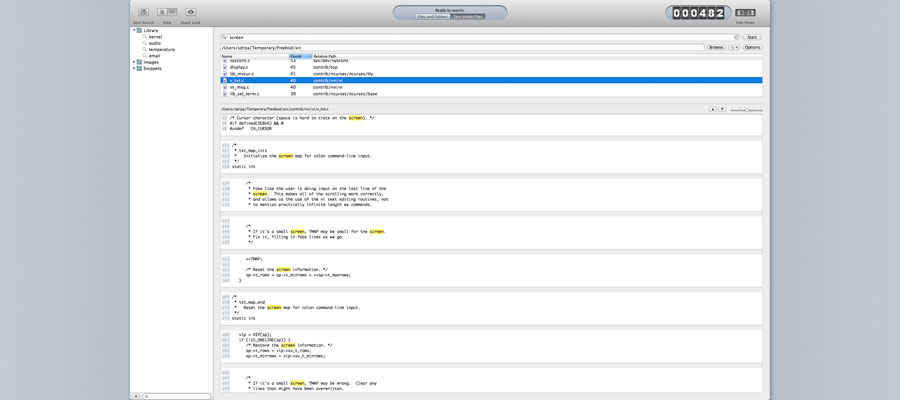The image size is (900, 400).
Task: Expand the Images group in sidebar
Action: point(135,62)
